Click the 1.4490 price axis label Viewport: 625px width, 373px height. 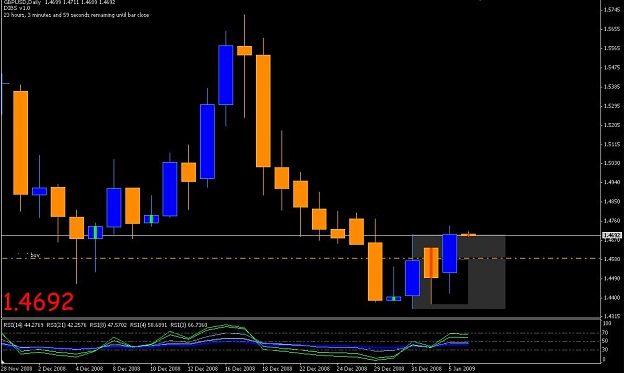click(612, 278)
